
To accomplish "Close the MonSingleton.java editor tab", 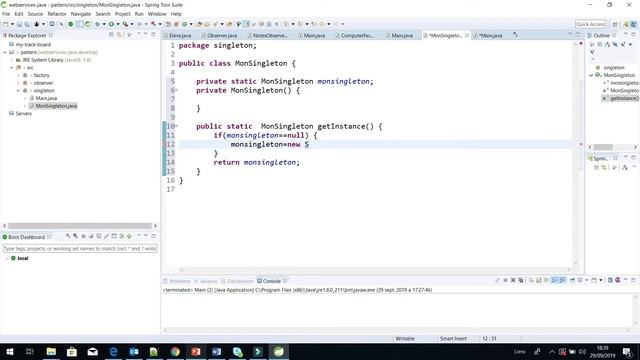I will point(467,36).
